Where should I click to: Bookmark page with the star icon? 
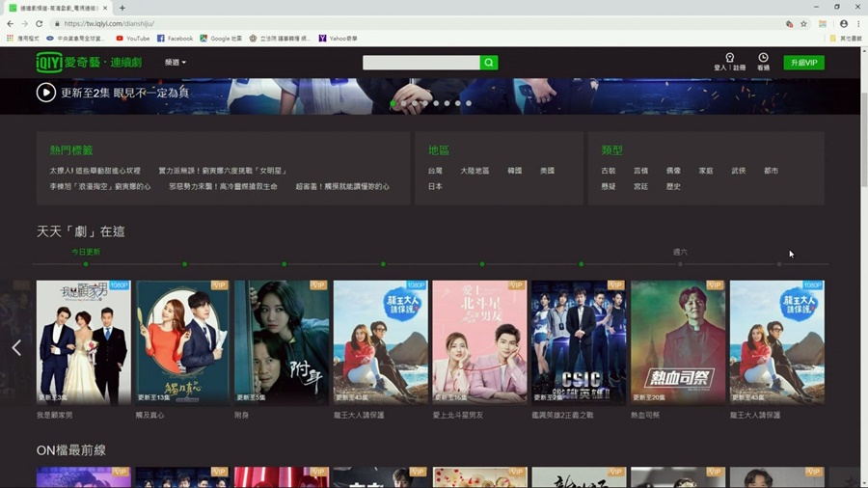(803, 24)
